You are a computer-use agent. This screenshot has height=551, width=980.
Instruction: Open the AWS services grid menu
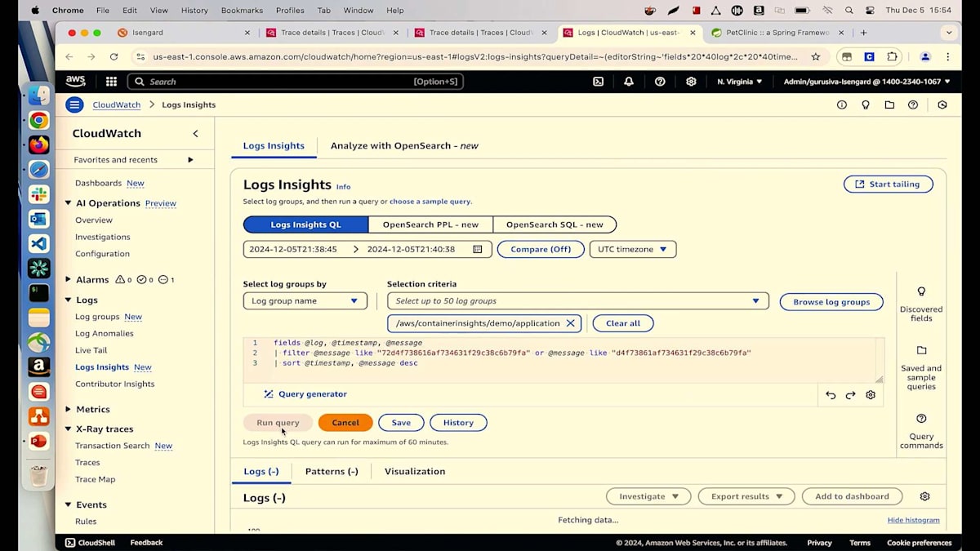coord(111,82)
